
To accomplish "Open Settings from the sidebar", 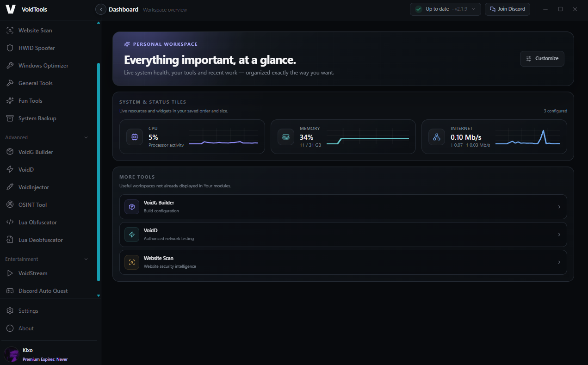I will (48, 311).
